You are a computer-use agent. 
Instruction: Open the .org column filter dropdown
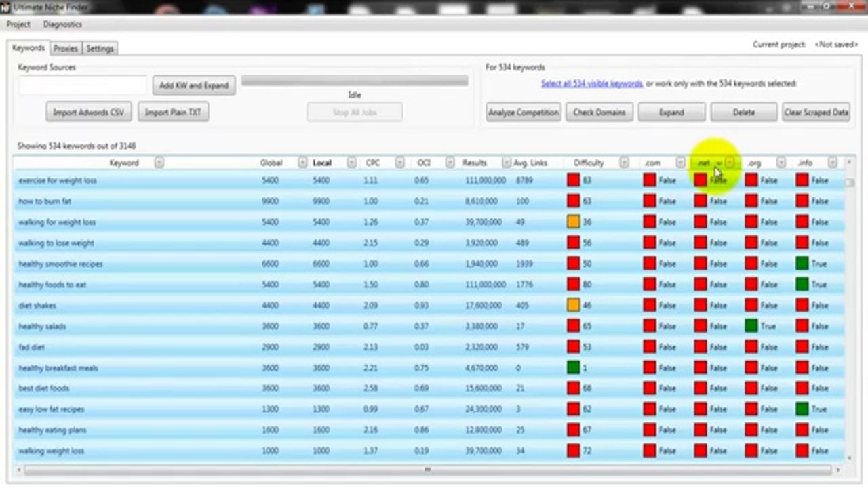pos(781,163)
